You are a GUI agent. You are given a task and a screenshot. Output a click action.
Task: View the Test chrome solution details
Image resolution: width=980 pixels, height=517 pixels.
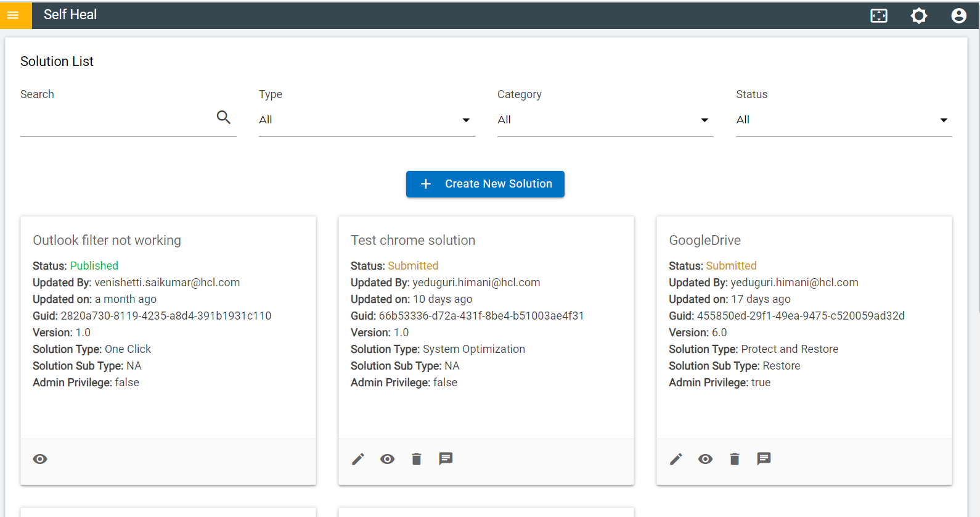387,459
